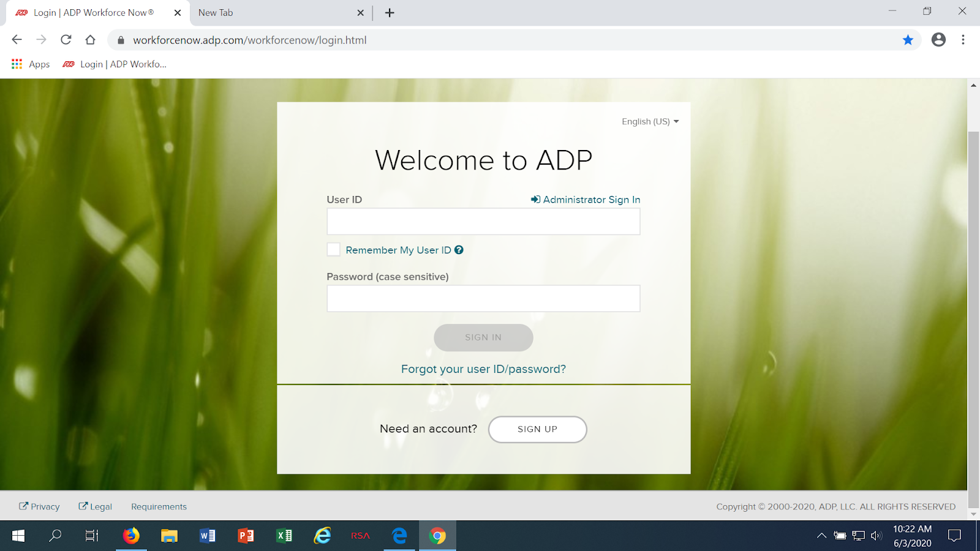Open Microsoft Edge from the taskbar

(x=399, y=536)
